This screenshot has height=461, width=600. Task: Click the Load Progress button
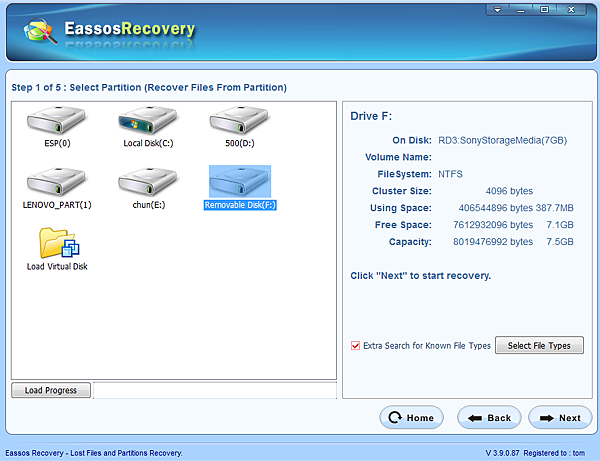coord(51,390)
